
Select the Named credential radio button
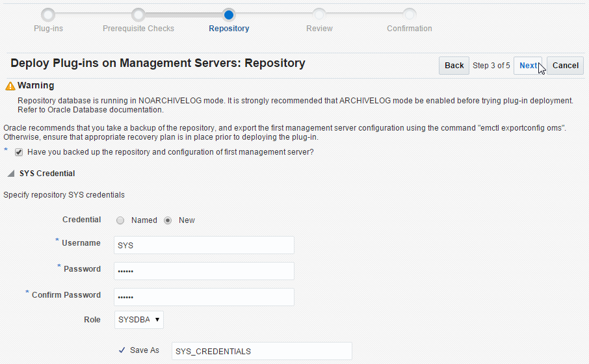point(120,220)
